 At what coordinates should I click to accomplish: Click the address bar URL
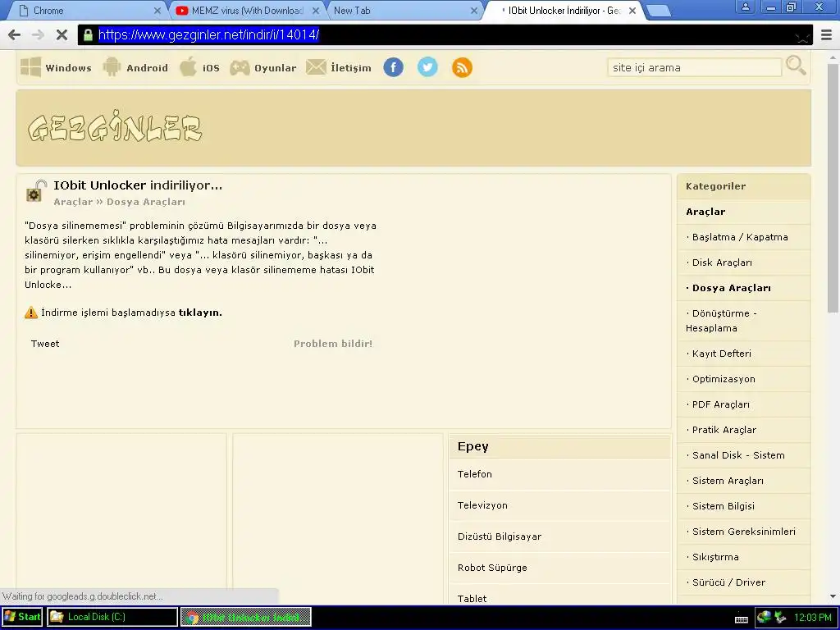tap(209, 35)
